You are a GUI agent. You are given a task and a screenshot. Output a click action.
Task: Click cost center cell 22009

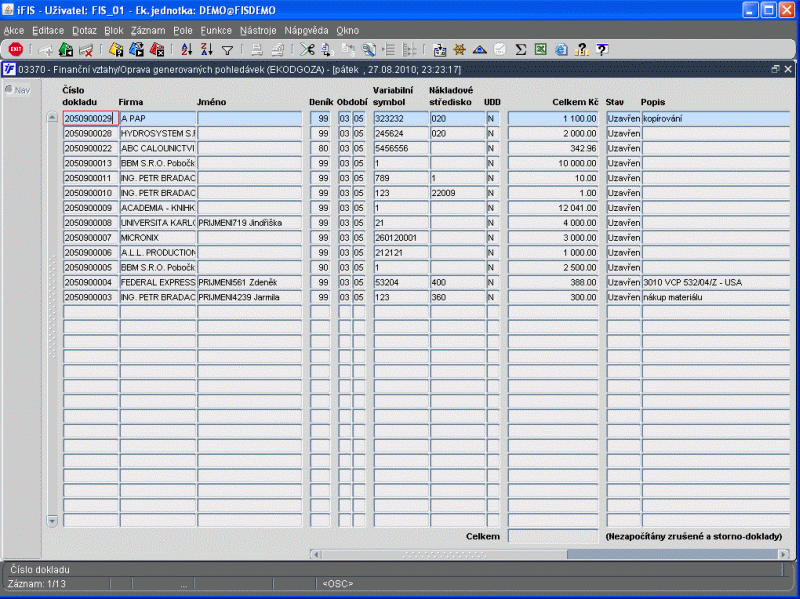click(457, 193)
